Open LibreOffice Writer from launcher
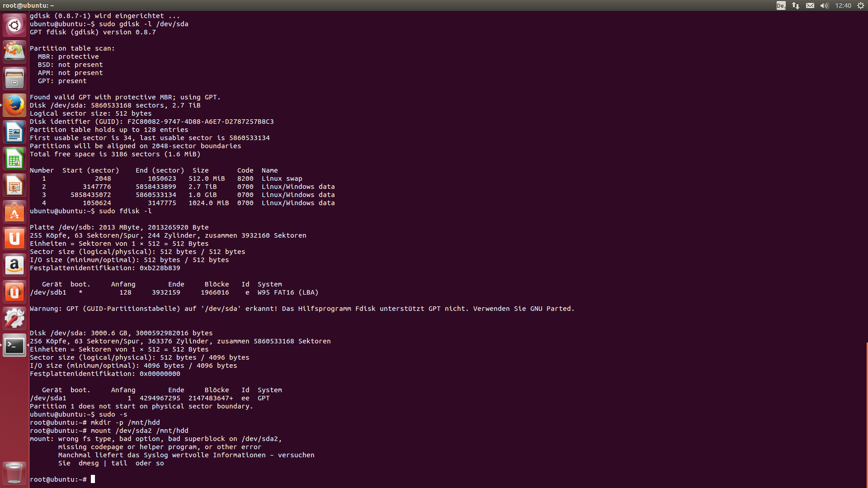This screenshot has height=488, width=868. (x=14, y=132)
